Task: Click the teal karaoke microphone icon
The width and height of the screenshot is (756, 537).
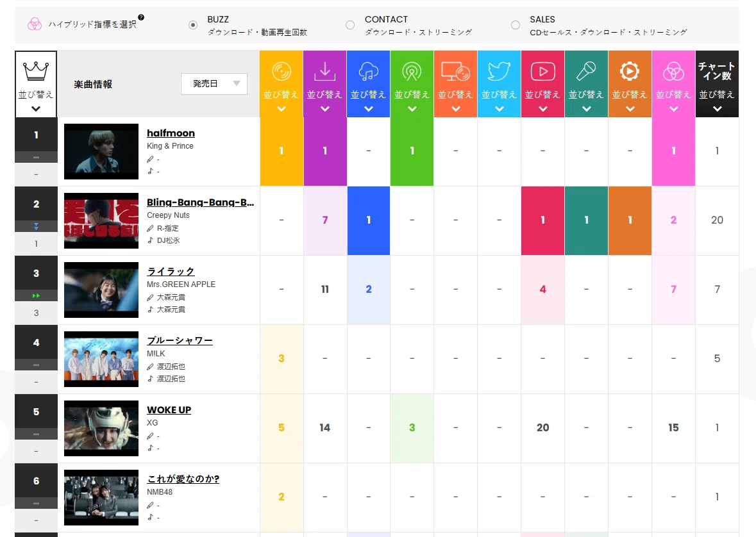Action: point(586,71)
